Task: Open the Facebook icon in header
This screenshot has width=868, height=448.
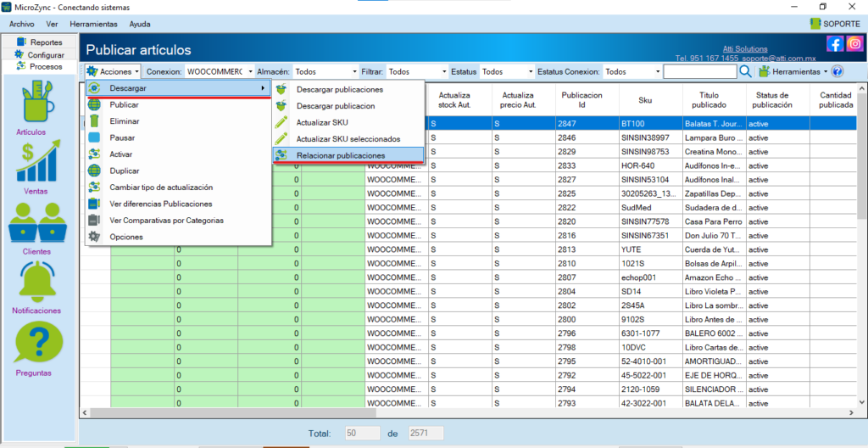Action: coord(835,43)
